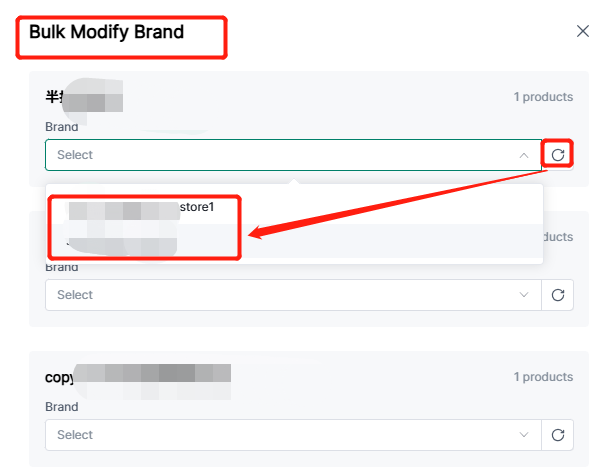Expand the second Brand dropdown chevron
Screen dimensions: 602x471
pos(524,295)
